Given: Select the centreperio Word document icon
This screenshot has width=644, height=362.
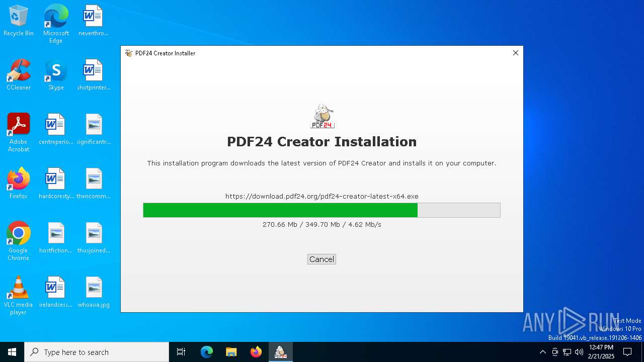Looking at the screenshot, I should pyautogui.click(x=56, y=130).
